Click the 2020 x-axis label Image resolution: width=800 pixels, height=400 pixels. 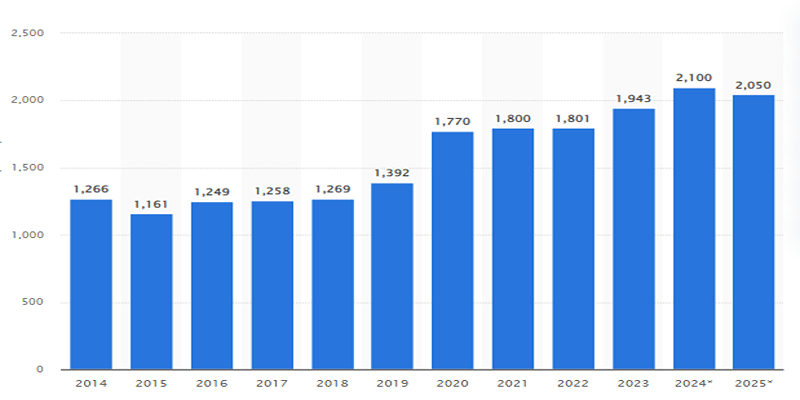click(x=453, y=383)
